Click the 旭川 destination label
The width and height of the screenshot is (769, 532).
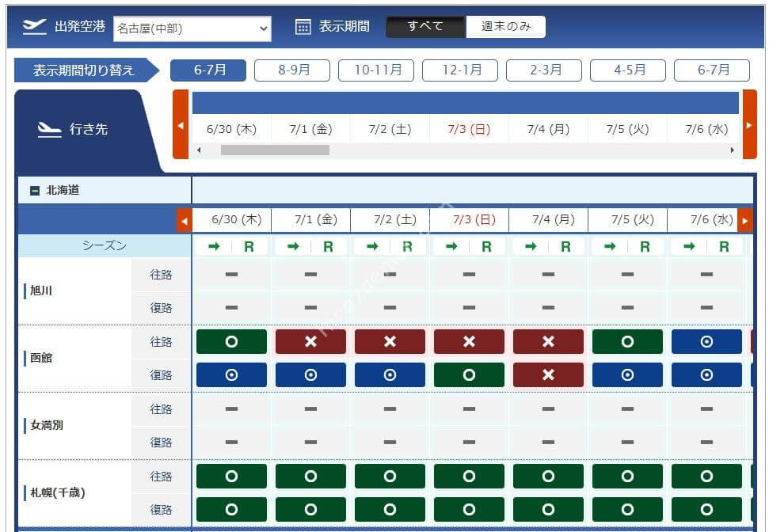pyautogui.click(x=40, y=291)
